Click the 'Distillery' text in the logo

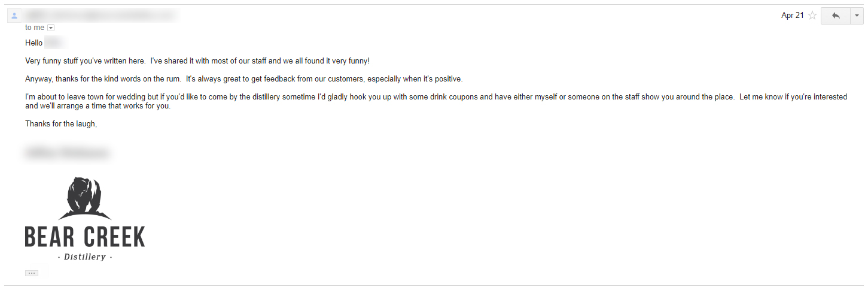tap(85, 257)
